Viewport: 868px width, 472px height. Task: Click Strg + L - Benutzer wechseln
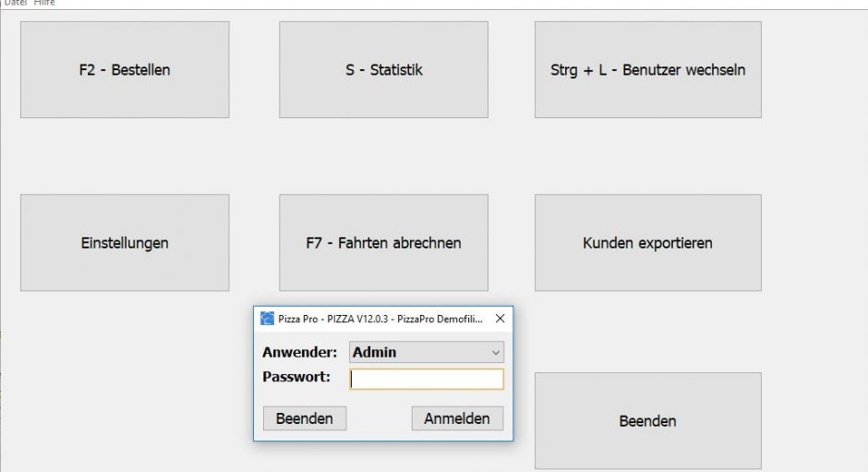pos(647,70)
